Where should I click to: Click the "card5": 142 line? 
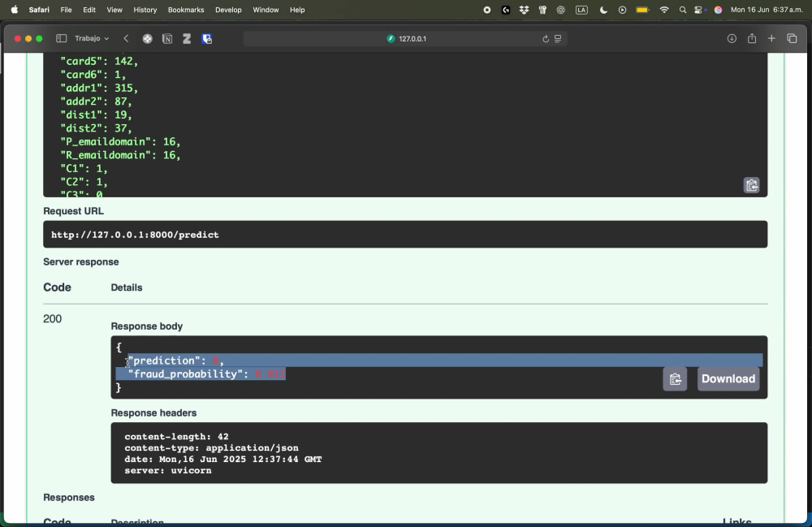tap(99, 61)
